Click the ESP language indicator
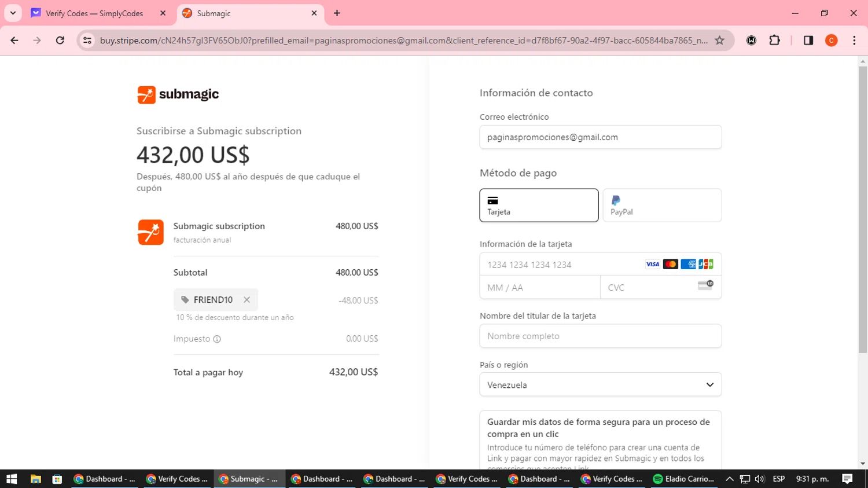 click(x=779, y=479)
